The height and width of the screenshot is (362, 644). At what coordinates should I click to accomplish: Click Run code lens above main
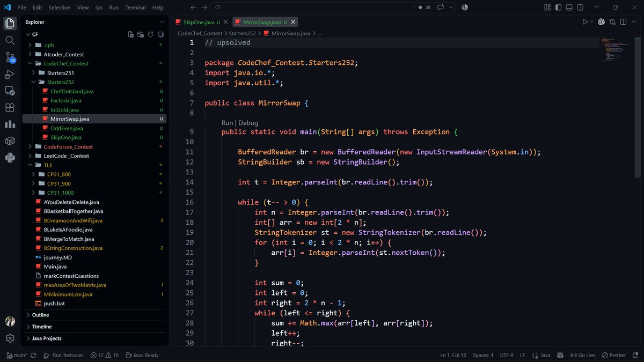point(227,123)
